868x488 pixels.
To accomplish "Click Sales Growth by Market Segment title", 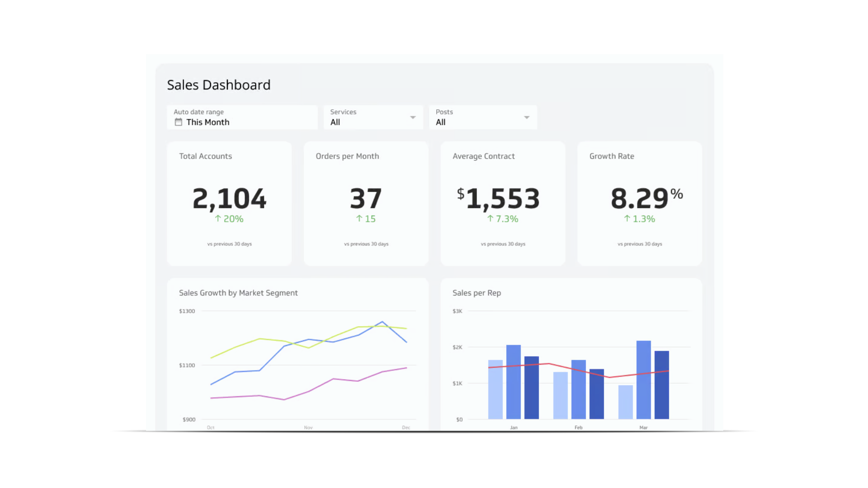I will [238, 293].
